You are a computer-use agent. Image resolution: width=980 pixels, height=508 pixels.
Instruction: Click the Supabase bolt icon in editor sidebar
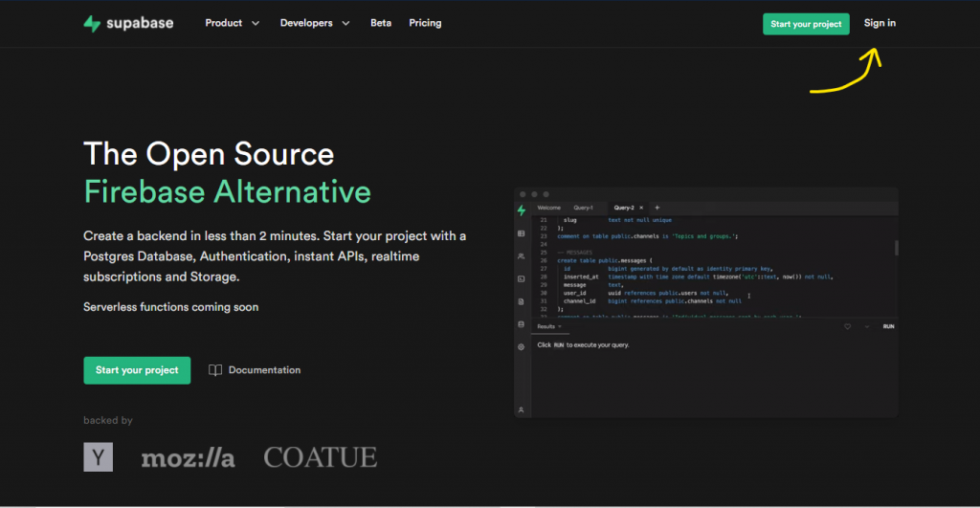pyautogui.click(x=522, y=210)
